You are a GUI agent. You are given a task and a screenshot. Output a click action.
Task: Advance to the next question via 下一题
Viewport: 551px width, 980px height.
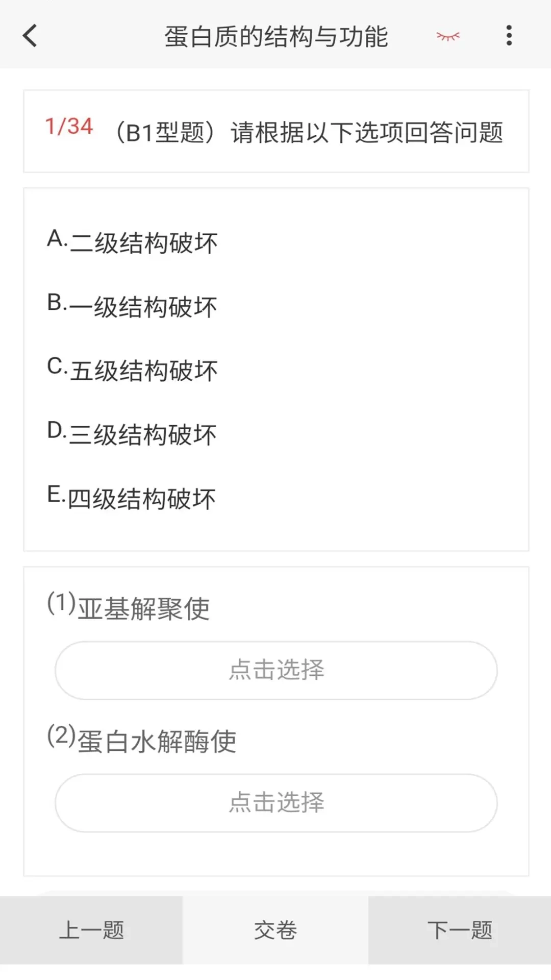(x=460, y=930)
